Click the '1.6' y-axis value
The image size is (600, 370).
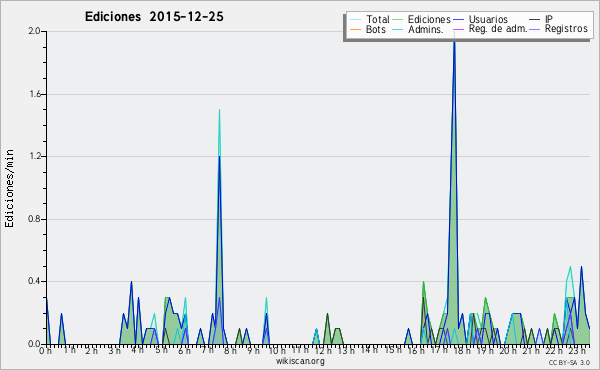(x=34, y=94)
